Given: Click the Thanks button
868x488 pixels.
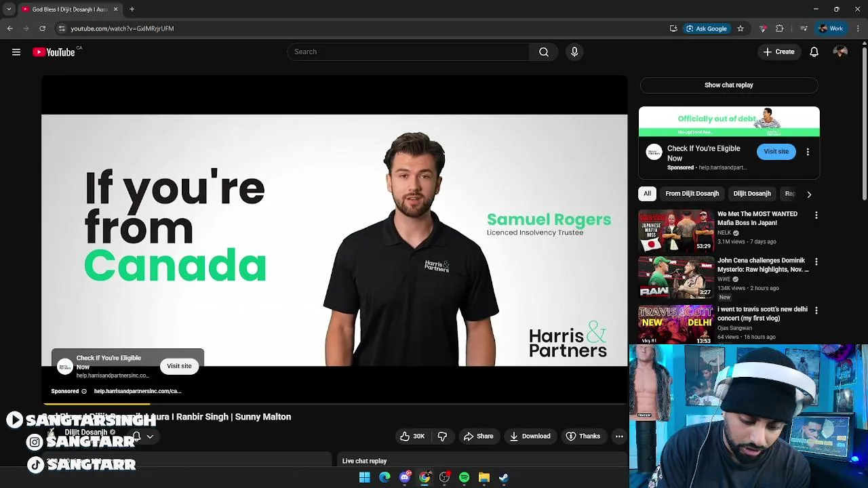Looking at the screenshot, I should (x=583, y=436).
